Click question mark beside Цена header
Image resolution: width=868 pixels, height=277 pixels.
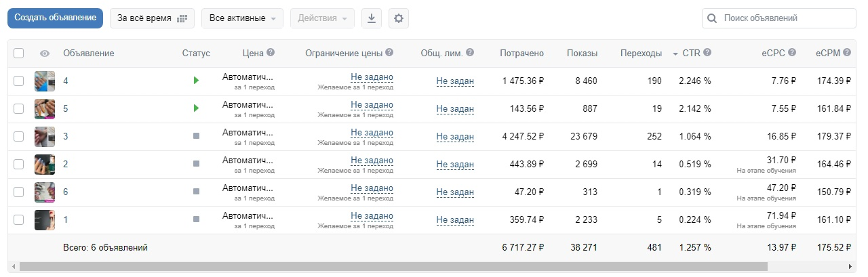click(x=271, y=53)
